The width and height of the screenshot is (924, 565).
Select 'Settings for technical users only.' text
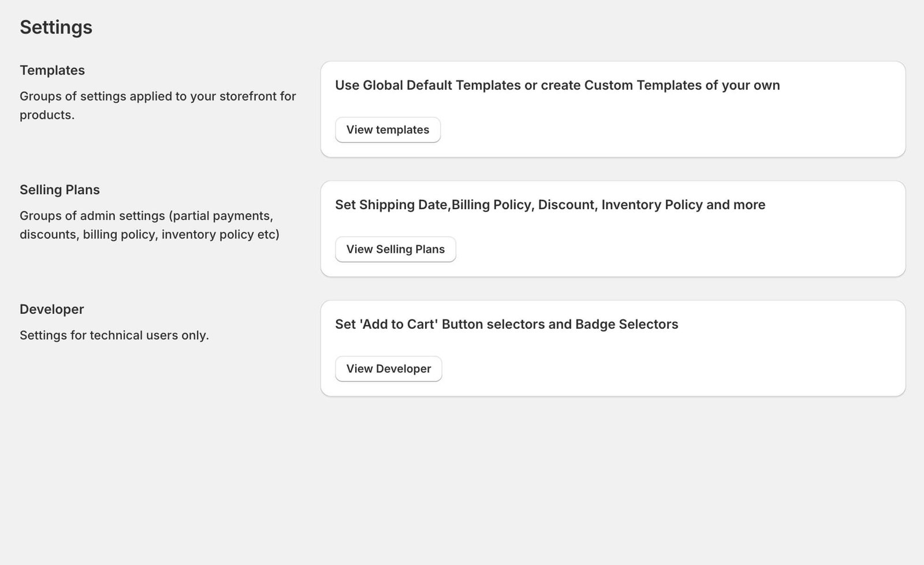114,336
